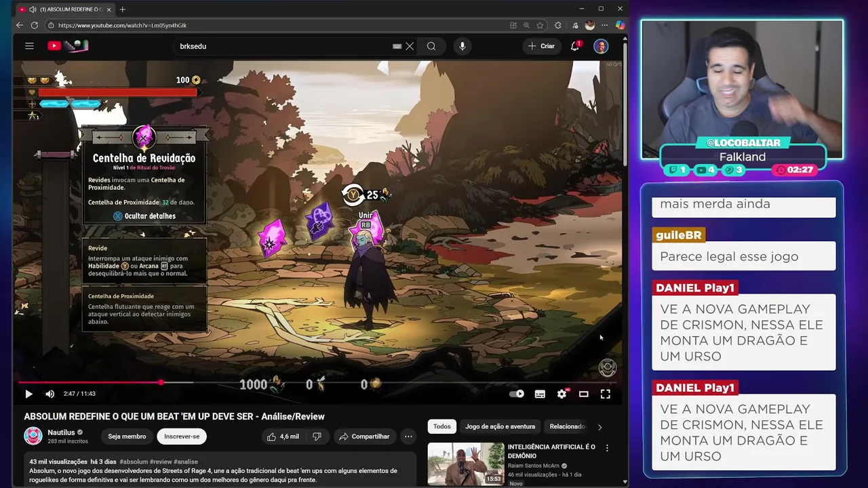This screenshot has height=488, width=868.
Task: Click the #analise hashtag
Action: (x=186, y=462)
